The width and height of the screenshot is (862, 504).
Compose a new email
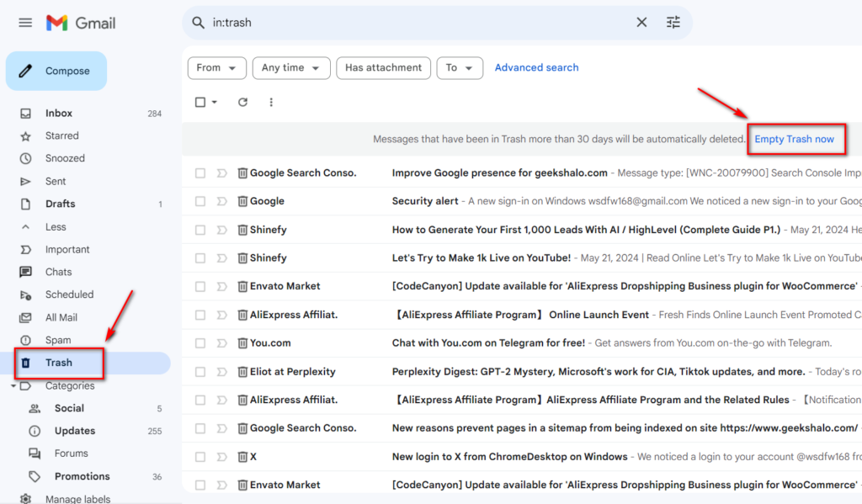(x=56, y=71)
